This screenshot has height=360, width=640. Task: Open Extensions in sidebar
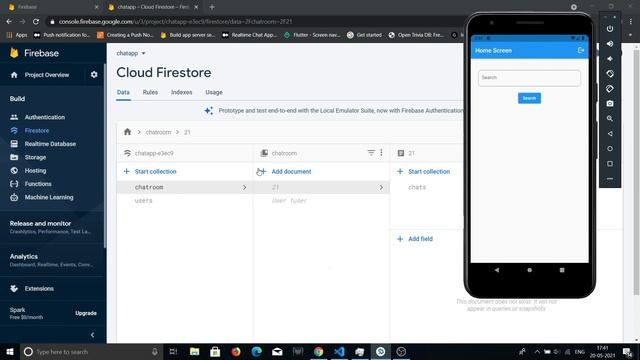[39, 289]
